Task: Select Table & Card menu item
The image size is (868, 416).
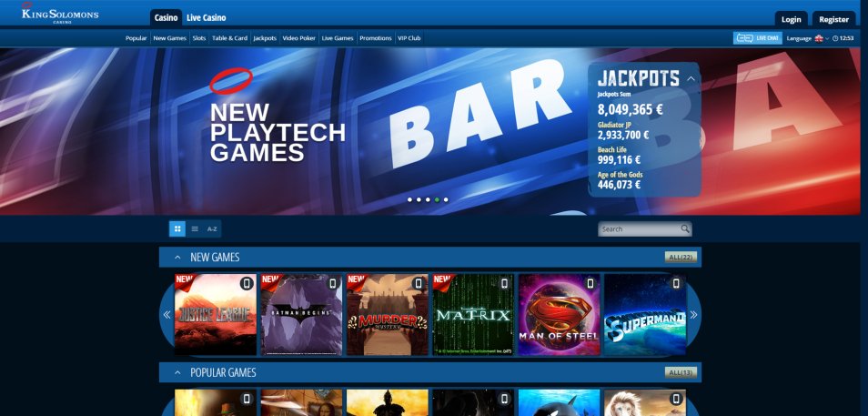Action: point(229,38)
